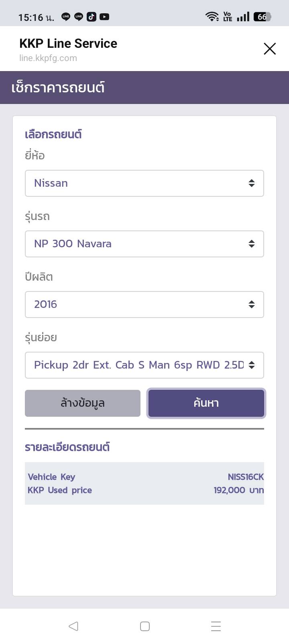Close the KKP Line Service page
The width and height of the screenshot is (289, 644).
coord(270,49)
